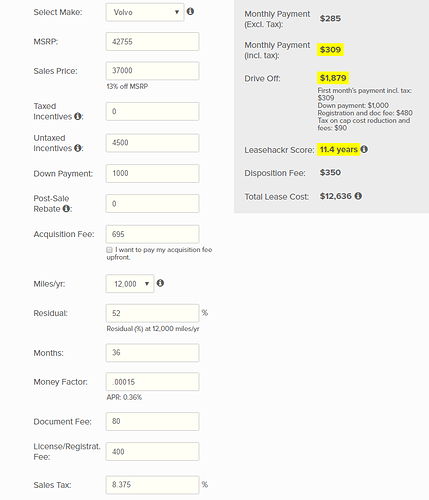This screenshot has height=500, width=429.
Task: Click info icon next to Select Make
Action: pyautogui.click(x=190, y=11)
